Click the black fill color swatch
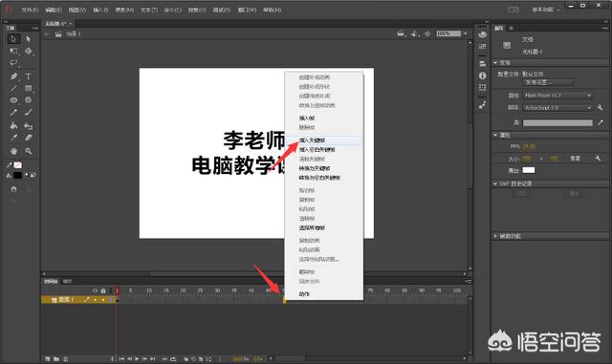 17,175
